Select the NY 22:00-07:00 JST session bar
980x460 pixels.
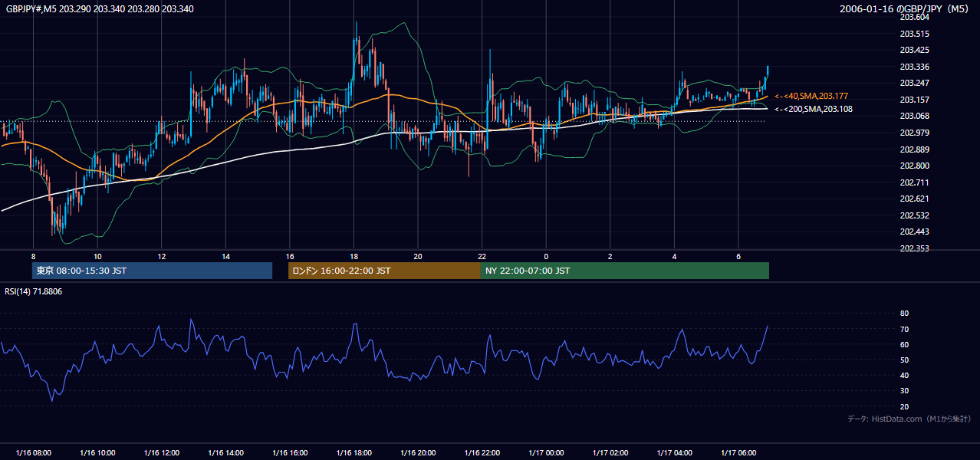tap(625, 271)
